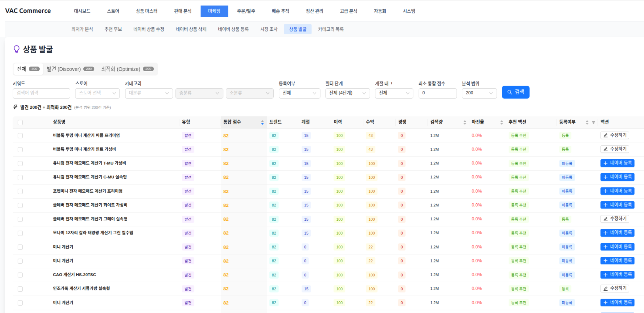Open the 상품 마스터 menu

tap(147, 11)
